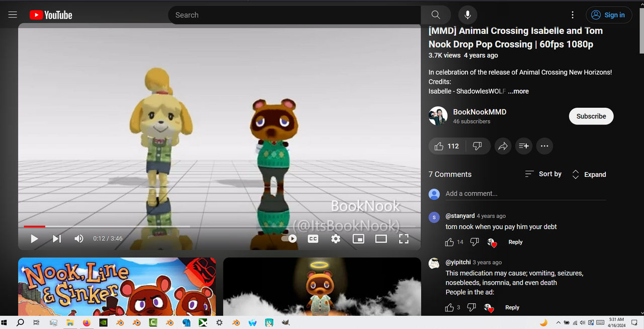Open the BookNookMMD channel name link
This screenshot has width=644, height=329.
coord(479,112)
